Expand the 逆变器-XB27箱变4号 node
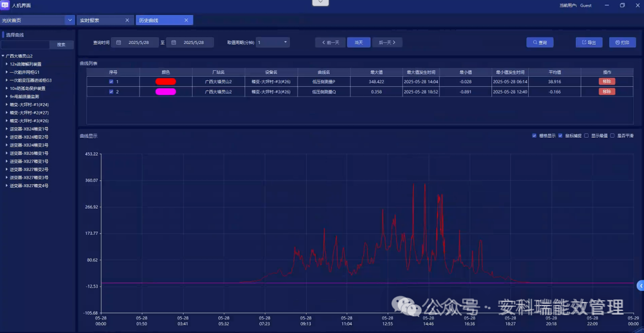The width and height of the screenshot is (644, 333). tap(7, 186)
